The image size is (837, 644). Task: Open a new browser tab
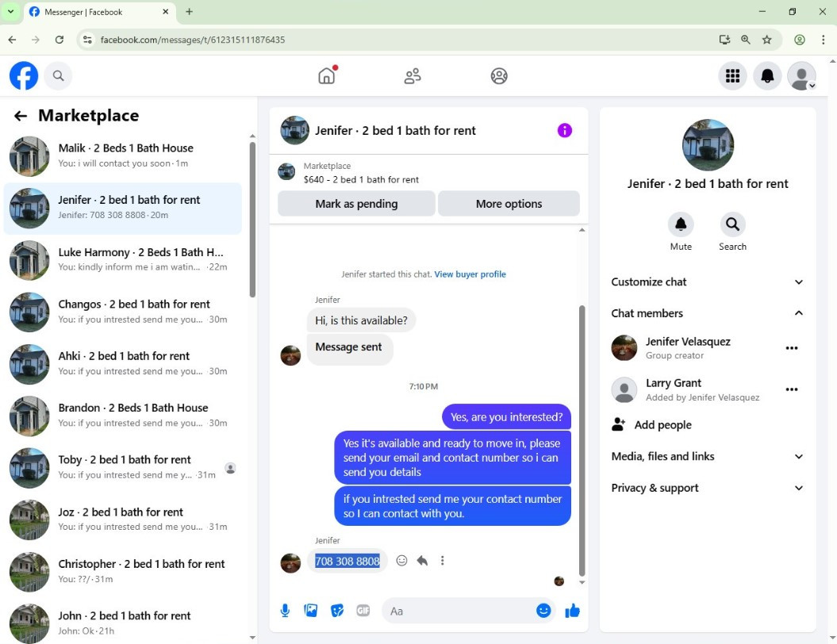(189, 12)
